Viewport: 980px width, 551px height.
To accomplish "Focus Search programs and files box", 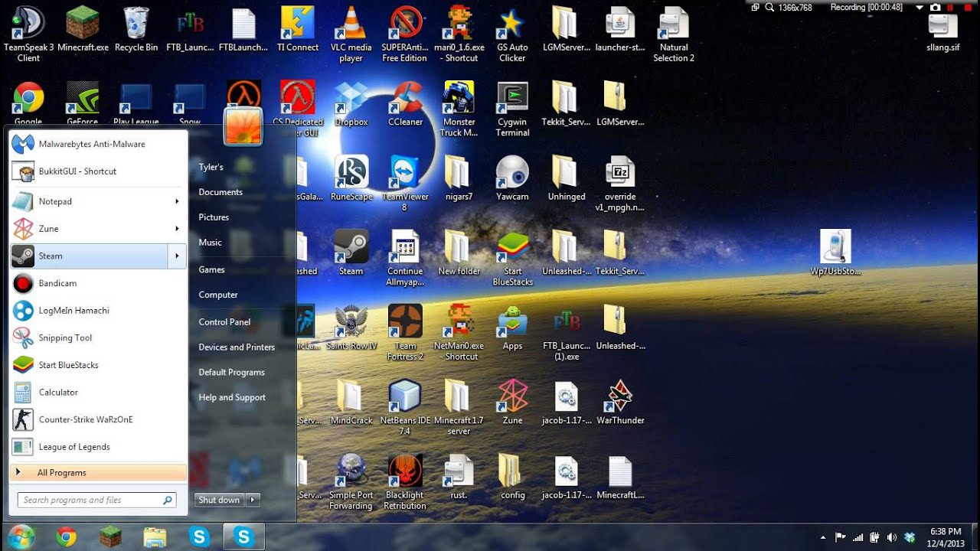I will 97,500.
